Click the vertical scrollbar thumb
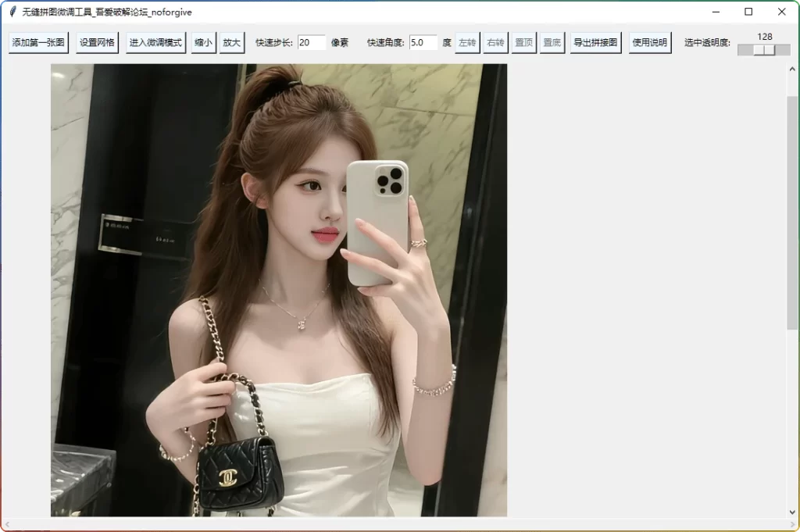This screenshot has width=800, height=532. (x=792, y=211)
